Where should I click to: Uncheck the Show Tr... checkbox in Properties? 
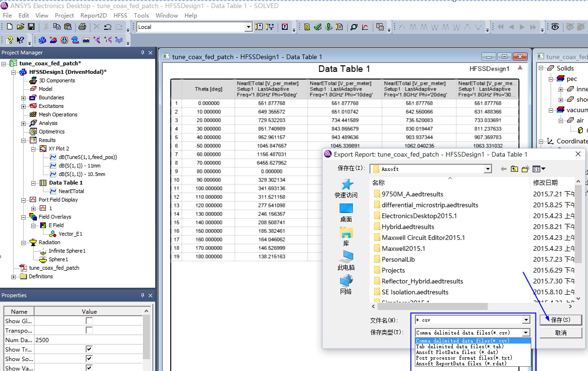click(x=89, y=349)
